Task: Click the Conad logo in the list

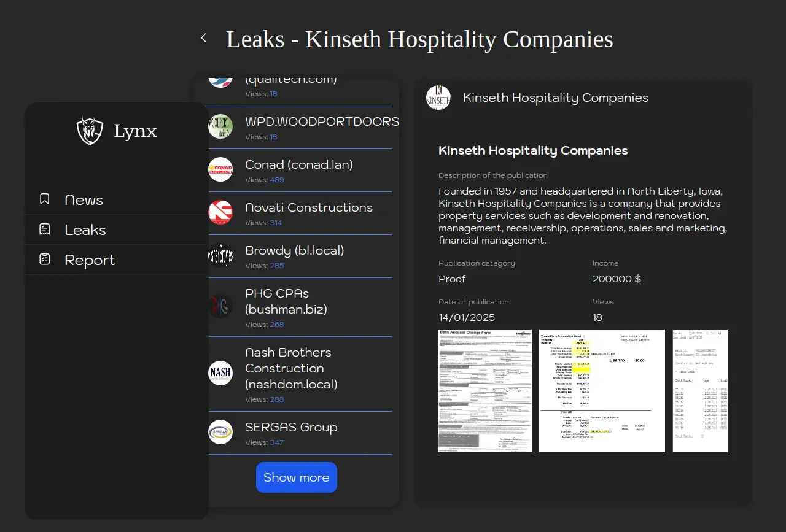Action: coord(220,169)
